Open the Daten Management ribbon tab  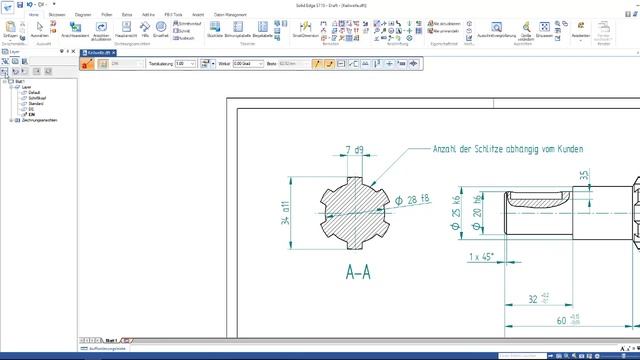click(x=230, y=15)
